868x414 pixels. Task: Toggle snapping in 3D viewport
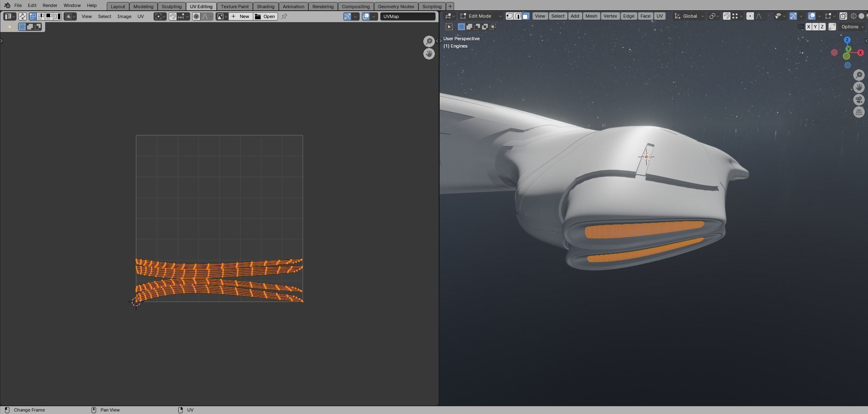coord(726,16)
